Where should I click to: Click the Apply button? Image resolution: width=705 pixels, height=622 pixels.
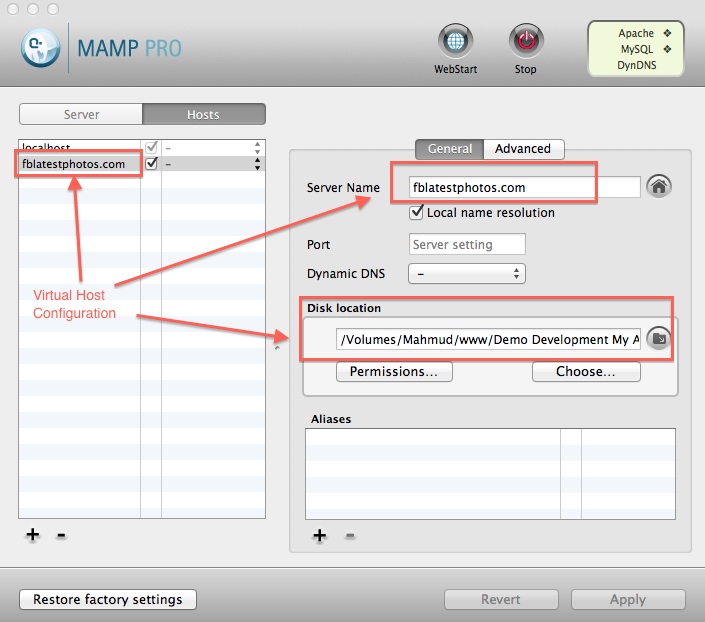(x=628, y=600)
